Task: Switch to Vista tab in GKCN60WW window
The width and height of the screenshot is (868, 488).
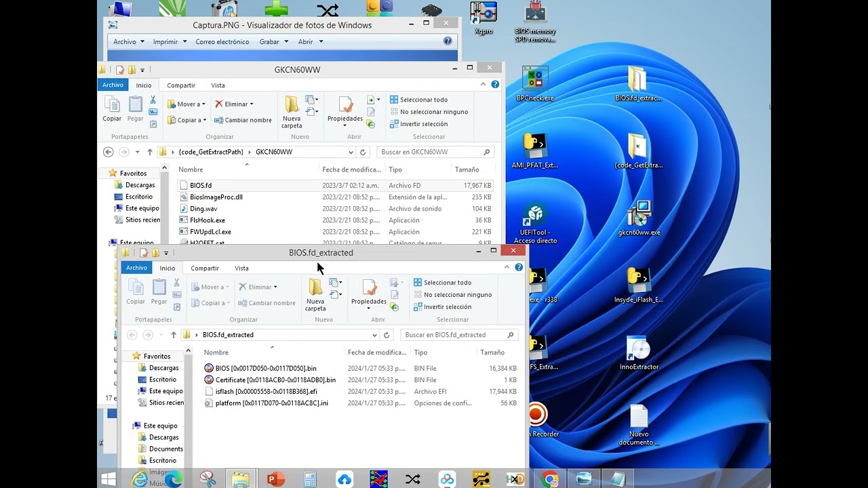Action: tap(218, 85)
